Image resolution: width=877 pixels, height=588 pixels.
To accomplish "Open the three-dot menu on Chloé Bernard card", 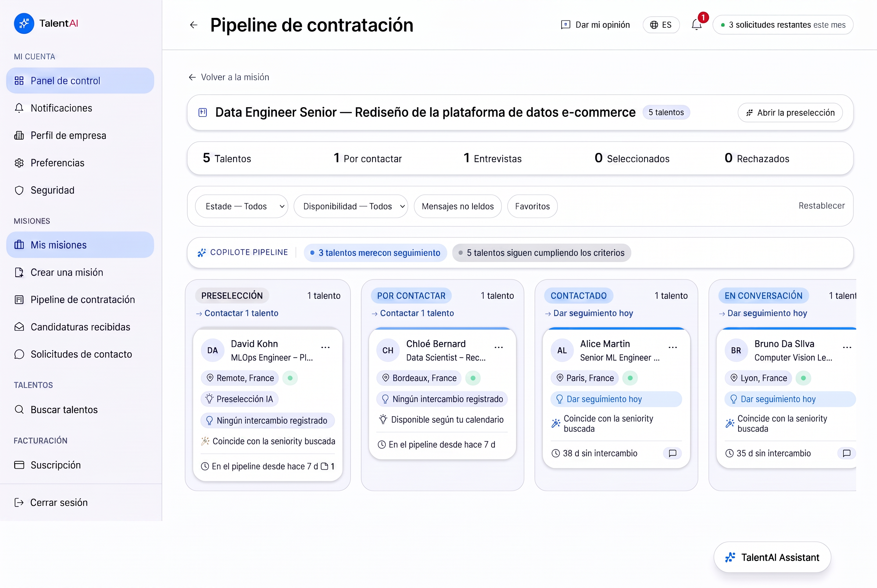I will tap(499, 347).
